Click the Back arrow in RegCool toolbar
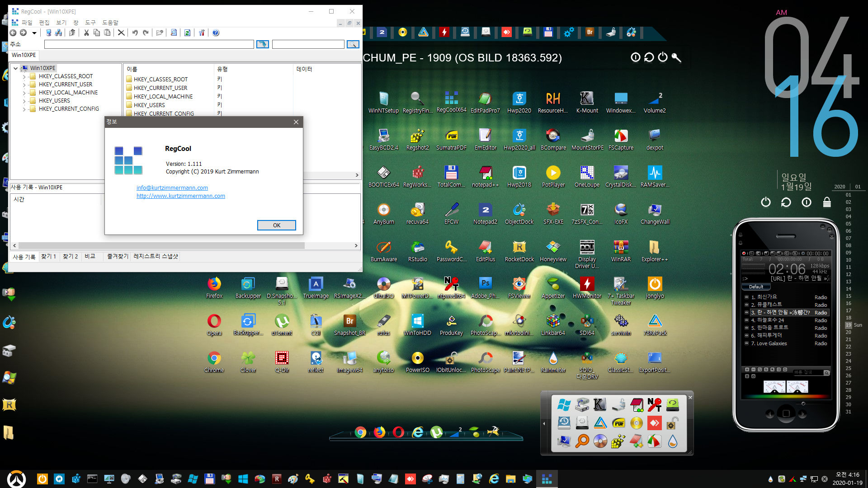Viewport: 868px width, 488px height. tap(13, 33)
